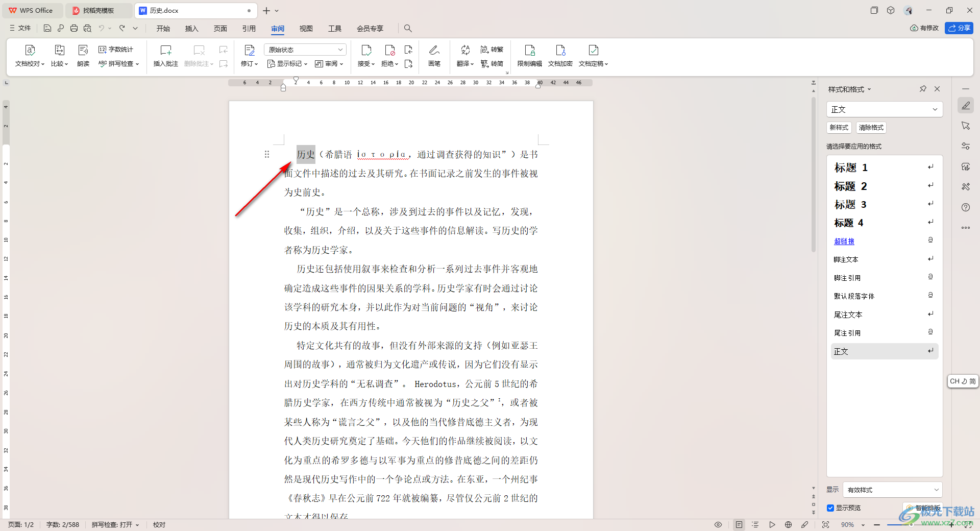
Task: Click the help question mark in right sidebar
Action: 966,207
